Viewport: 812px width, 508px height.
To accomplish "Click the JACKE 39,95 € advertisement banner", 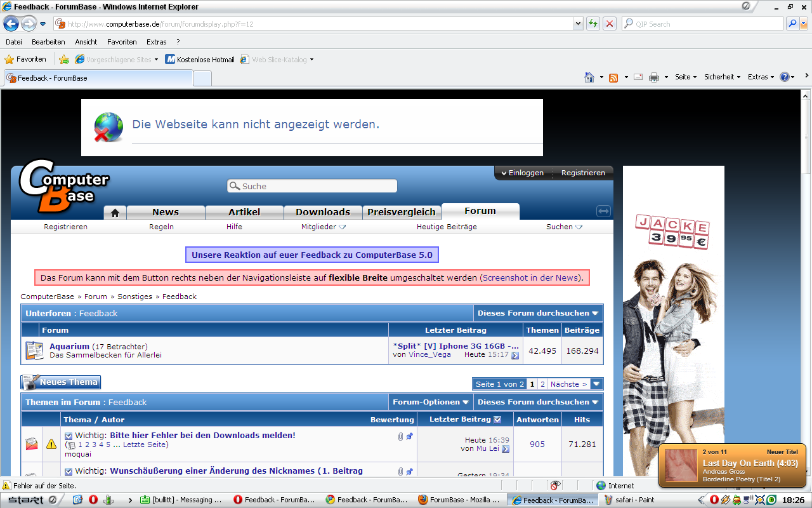I will coord(673,321).
